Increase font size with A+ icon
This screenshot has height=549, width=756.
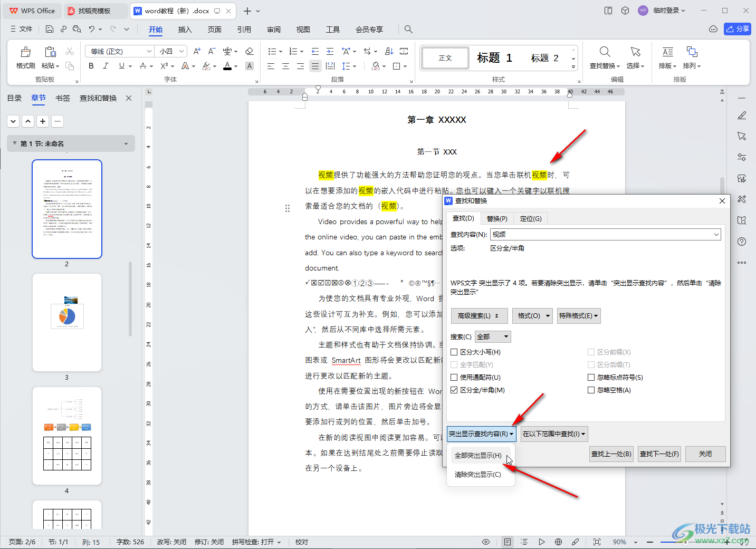(197, 51)
